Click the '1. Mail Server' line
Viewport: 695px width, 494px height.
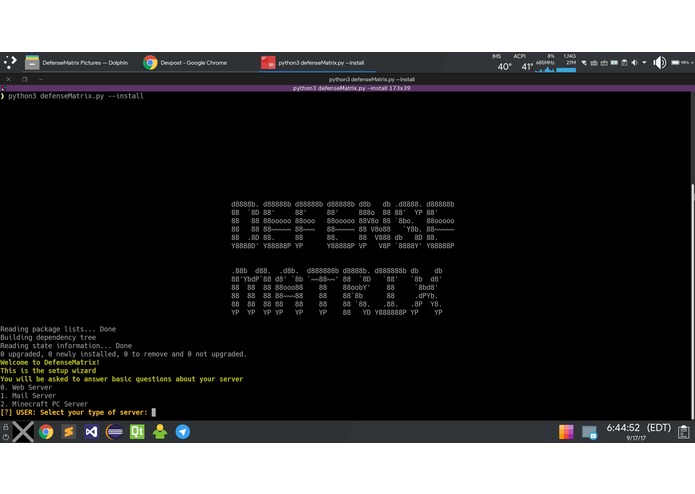coord(28,396)
